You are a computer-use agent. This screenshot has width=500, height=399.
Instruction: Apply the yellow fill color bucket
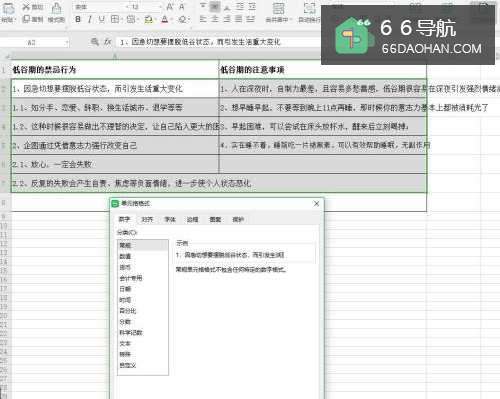pyautogui.click(x=148, y=20)
